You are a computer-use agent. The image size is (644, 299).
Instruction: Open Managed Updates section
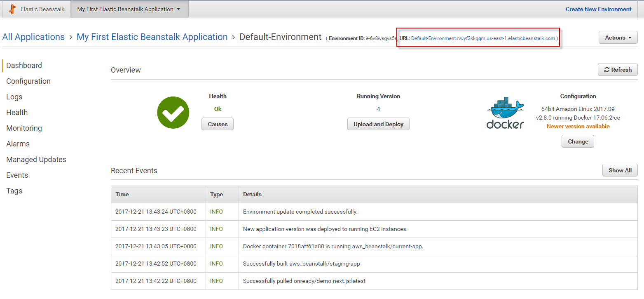(36, 160)
